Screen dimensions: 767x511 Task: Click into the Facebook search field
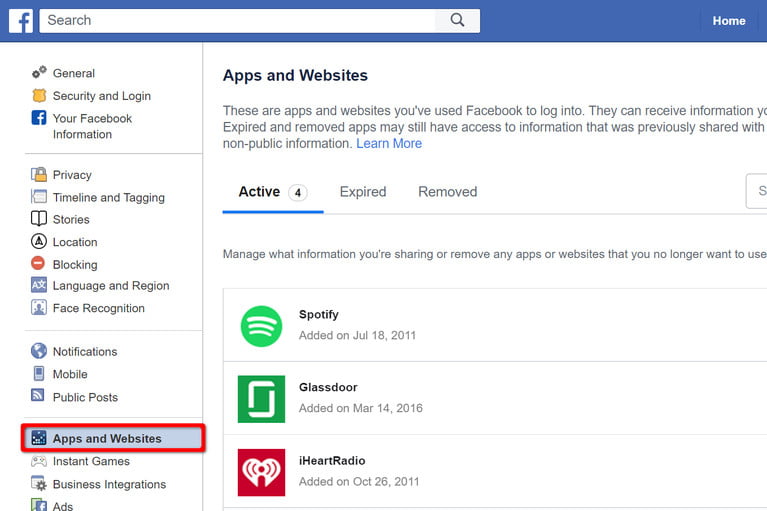237,20
